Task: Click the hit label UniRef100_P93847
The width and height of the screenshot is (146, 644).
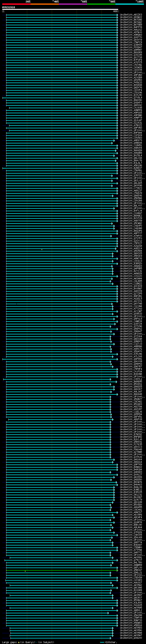Action: click(x=131, y=47)
